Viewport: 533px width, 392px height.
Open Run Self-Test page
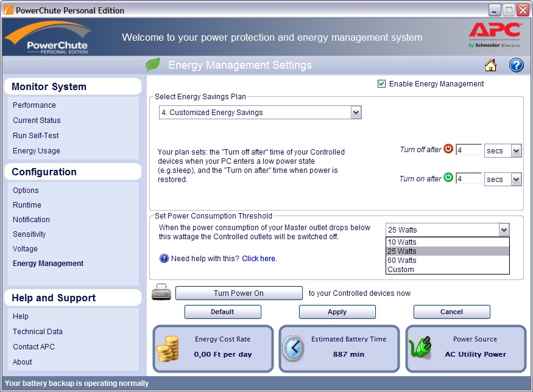(36, 136)
